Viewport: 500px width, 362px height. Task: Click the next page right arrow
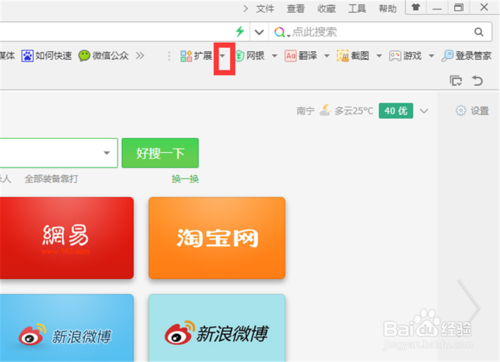[469, 307]
